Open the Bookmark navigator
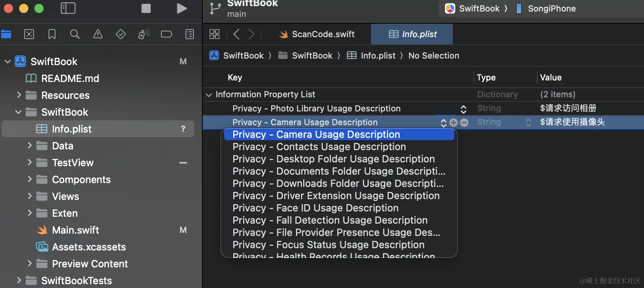Viewport: 644px width, 288px height. pos(52,34)
